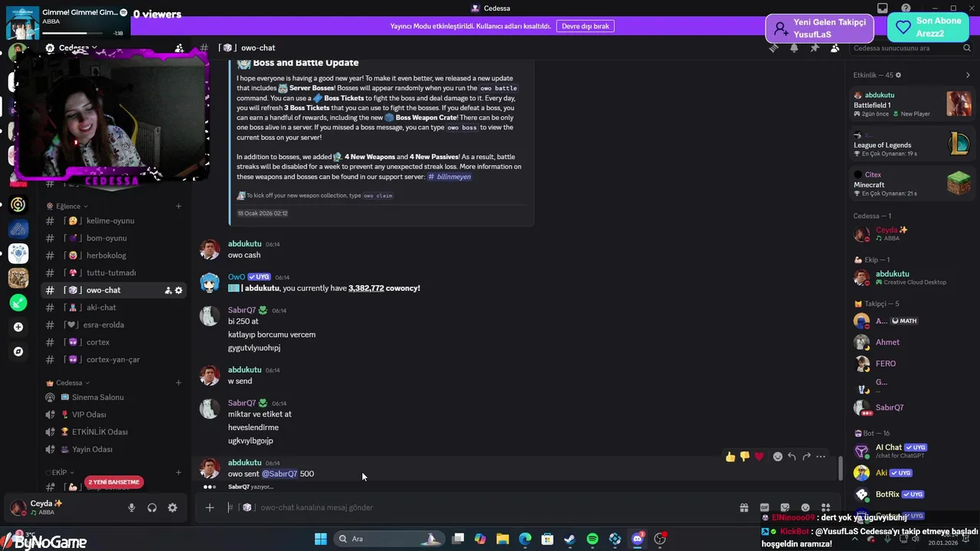Open SabırQ7 in member list
The width and height of the screenshot is (980, 551).
pos(911,408)
